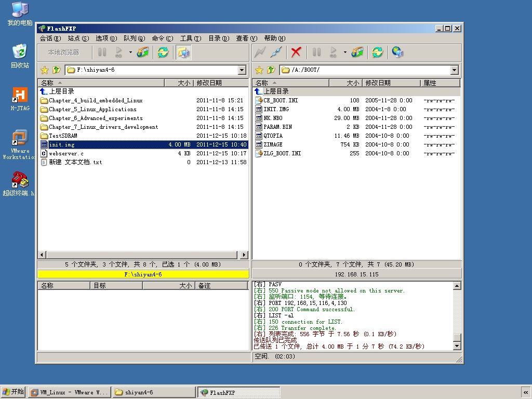Viewport: 532px width, 399px height.
Task: Click the local pane scroll-right arrow
Action: (x=244, y=255)
